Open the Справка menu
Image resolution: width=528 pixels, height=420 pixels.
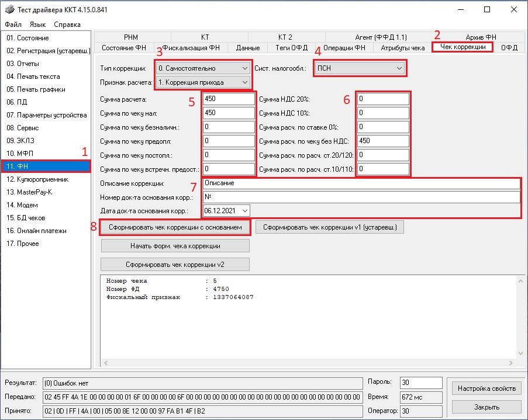67,25
